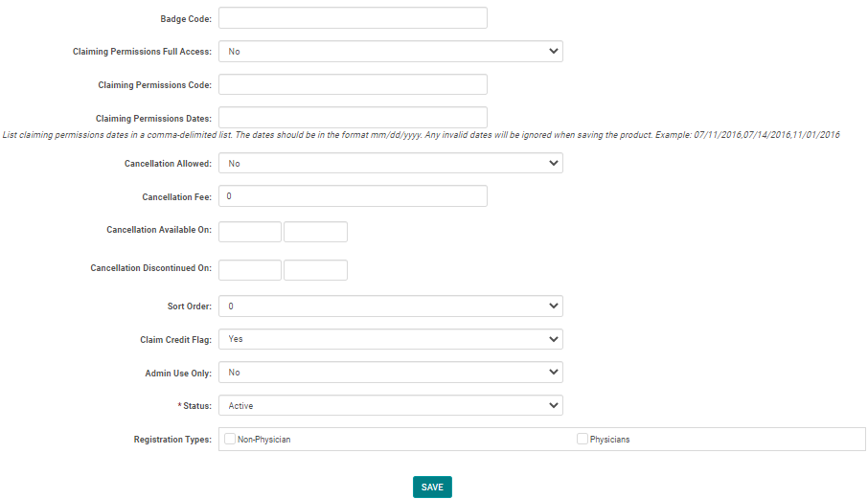Expand the Claim Credit Flag dropdown

coord(390,339)
